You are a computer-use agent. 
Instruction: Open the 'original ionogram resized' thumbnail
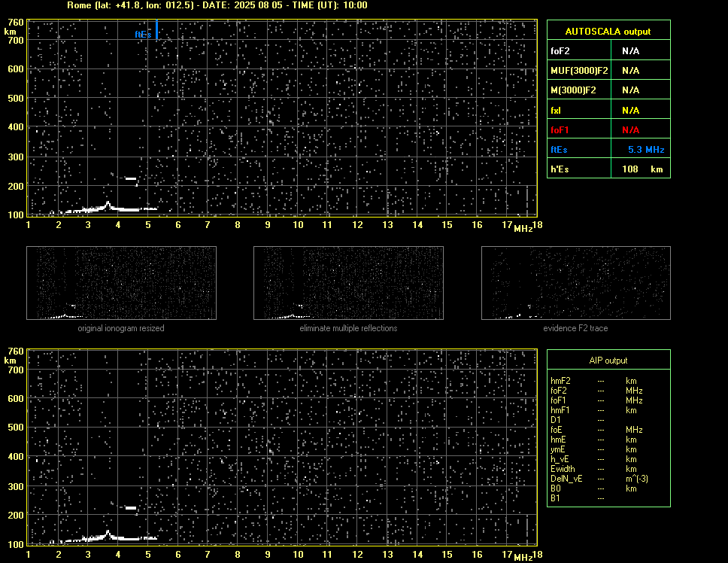click(x=121, y=283)
